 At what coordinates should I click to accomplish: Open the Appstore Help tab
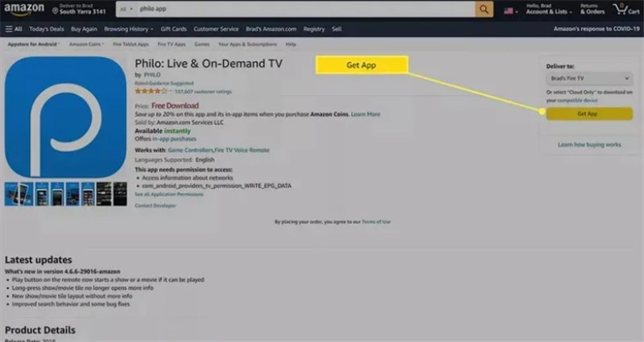point(291,44)
